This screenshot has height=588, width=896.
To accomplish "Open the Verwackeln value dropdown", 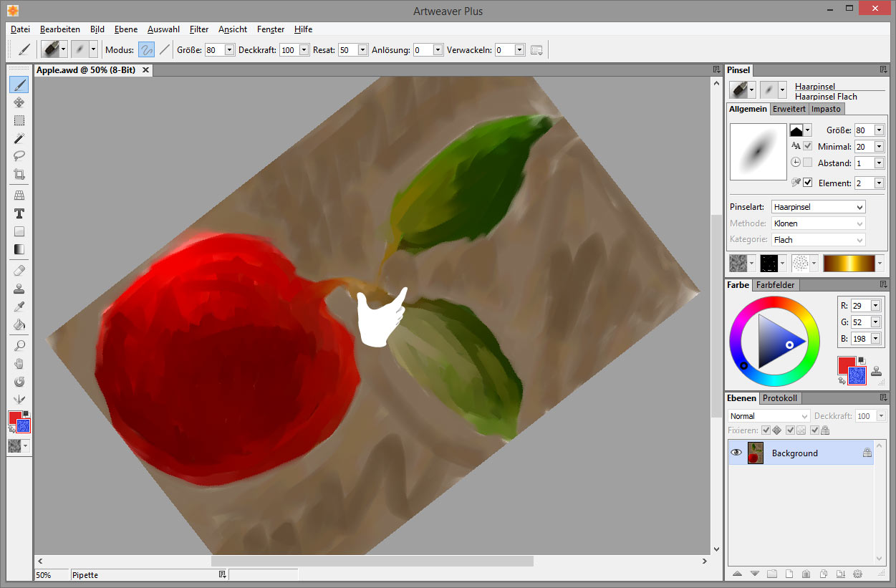I will pos(519,50).
